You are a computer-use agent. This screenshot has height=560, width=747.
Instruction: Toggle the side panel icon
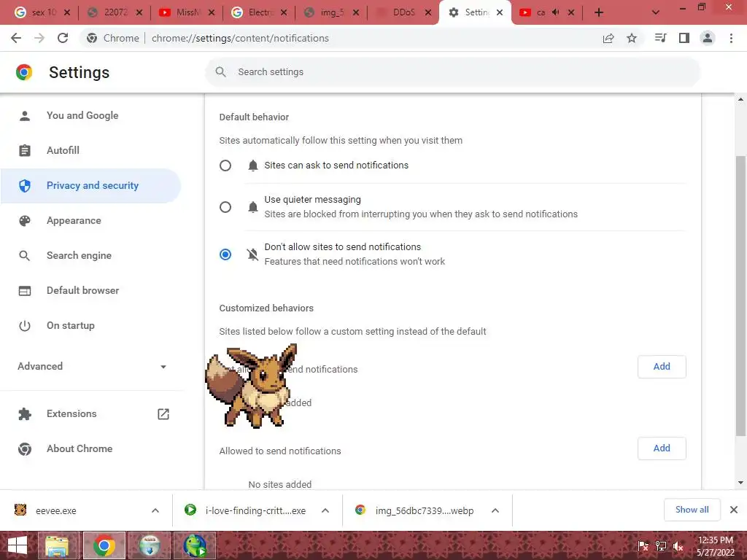tap(684, 38)
